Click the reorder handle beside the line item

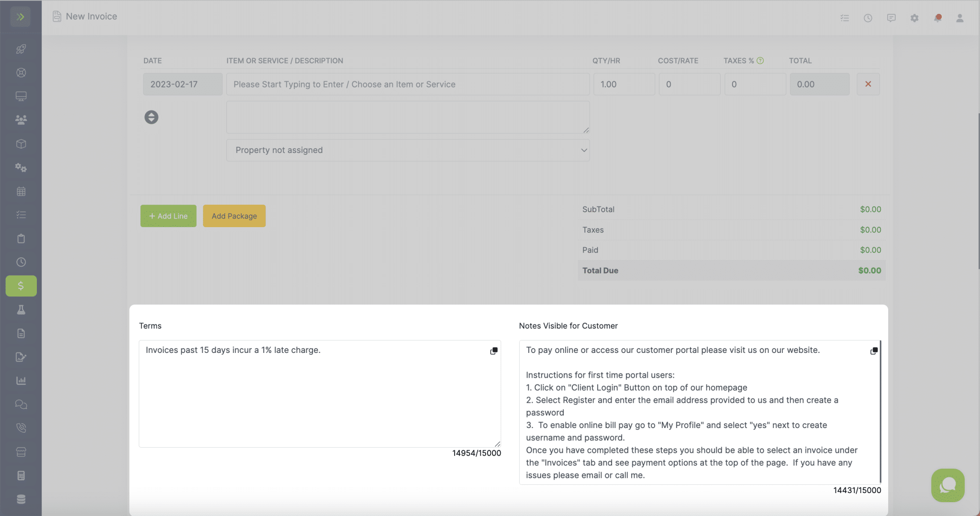(x=151, y=117)
